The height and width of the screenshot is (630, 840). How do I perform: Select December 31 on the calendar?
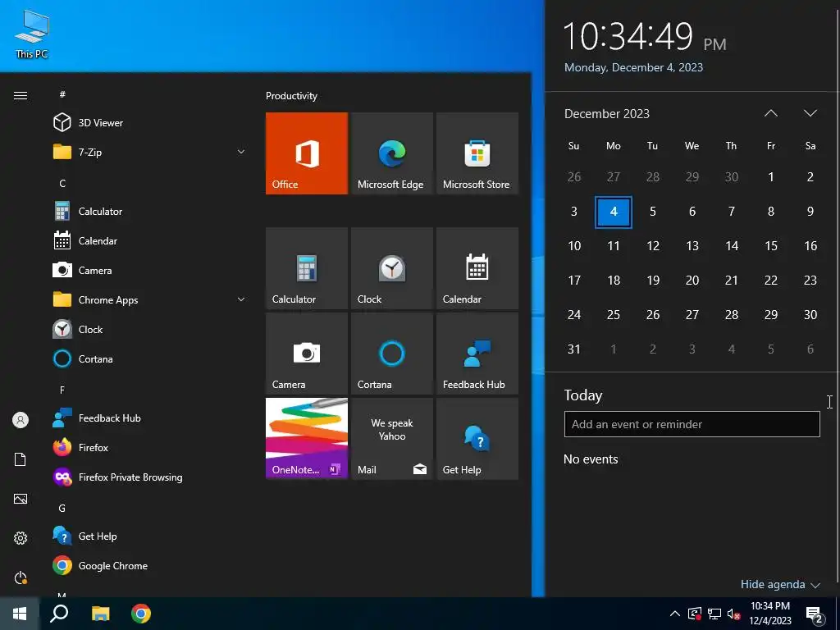(573, 349)
